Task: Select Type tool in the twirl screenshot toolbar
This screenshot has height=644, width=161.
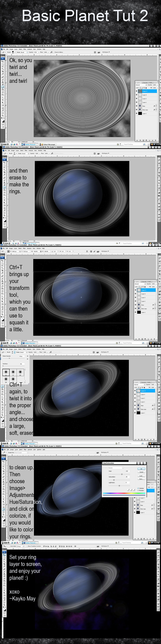Action: click(3, 100)
